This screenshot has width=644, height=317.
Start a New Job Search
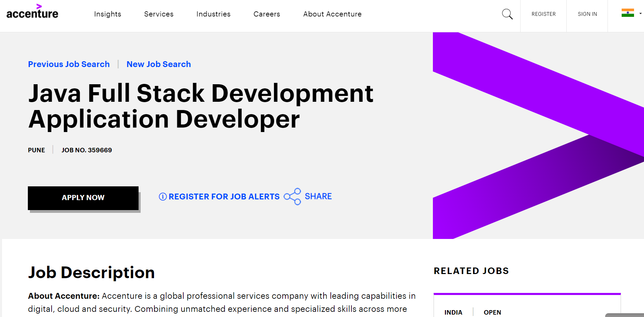pyautogui.click(x=159, y=64)
